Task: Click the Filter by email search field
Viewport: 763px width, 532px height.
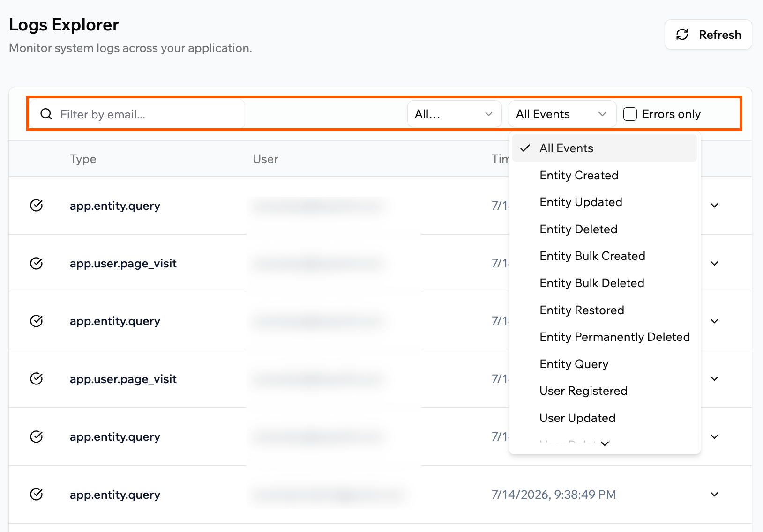Action: (137, 114)
